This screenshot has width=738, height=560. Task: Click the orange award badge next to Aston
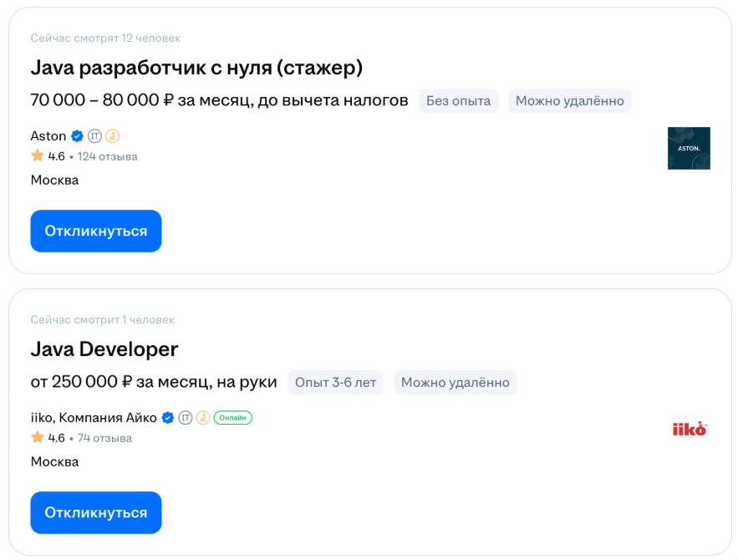(x=112, y=136)
